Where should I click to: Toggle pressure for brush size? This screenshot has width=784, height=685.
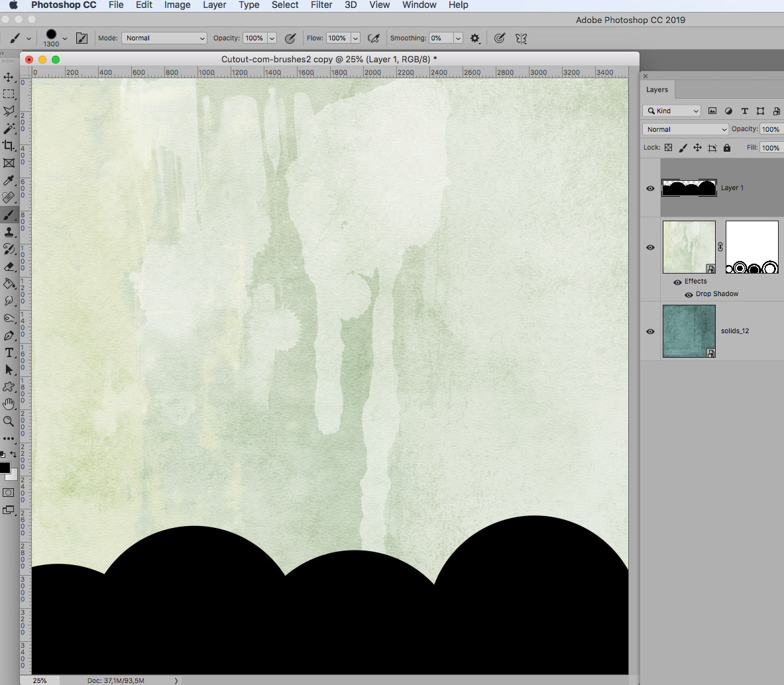(x=499, y=38)
